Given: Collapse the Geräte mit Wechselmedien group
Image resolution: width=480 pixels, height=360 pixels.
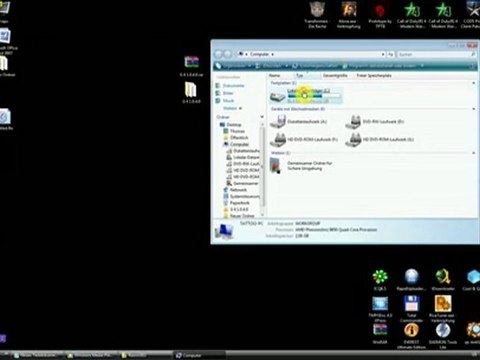Looking at the screenshot, I should pos(474,109).
